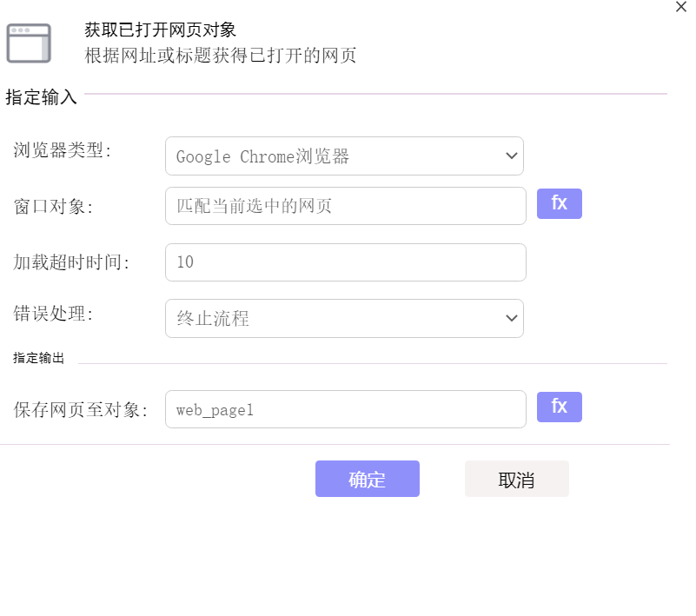
Task: Click the 获取已打开网页对象 title text
Action: (x=160, y=30)
